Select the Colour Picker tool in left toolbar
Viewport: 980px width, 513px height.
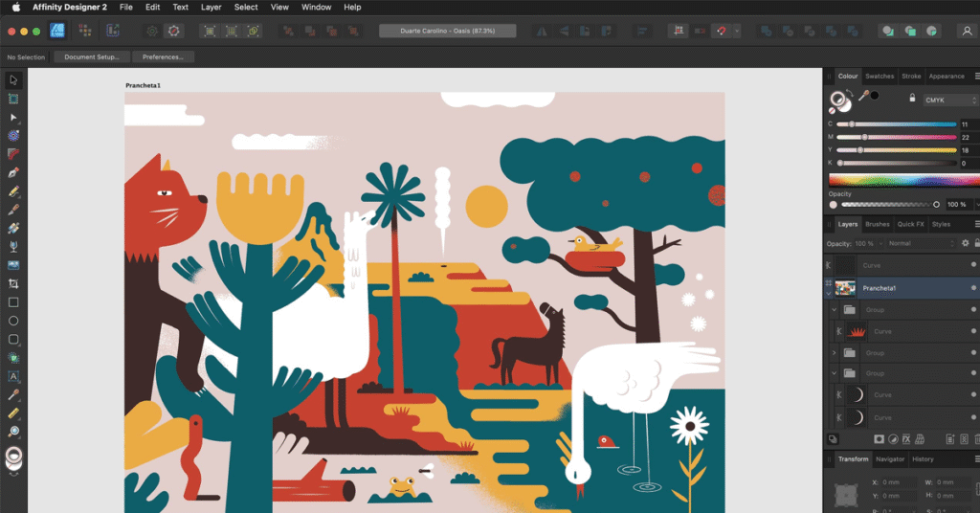point(13,395)
